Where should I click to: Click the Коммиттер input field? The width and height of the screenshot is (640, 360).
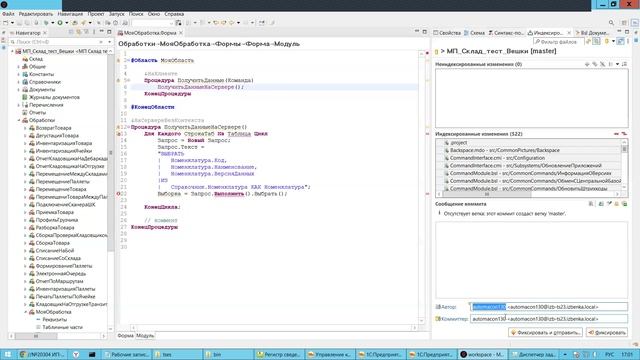click(549, 319)
